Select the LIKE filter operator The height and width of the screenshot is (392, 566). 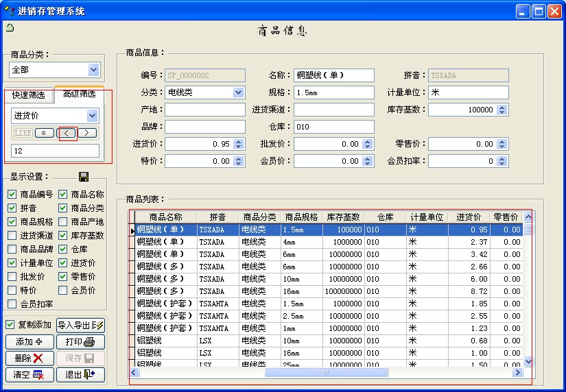click(x=23, y=133)
